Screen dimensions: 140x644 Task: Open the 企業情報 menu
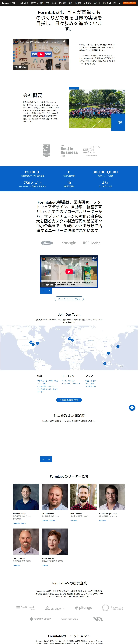coord(88,3)
